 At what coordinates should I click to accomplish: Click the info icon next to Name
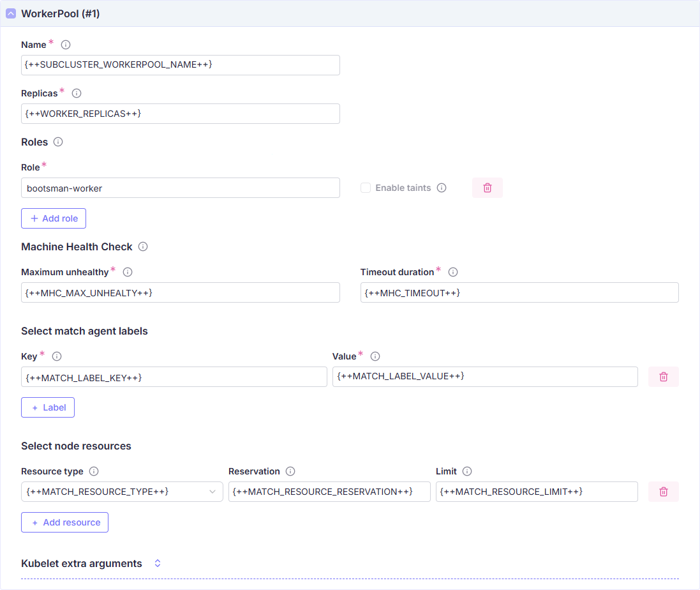pos(65,45)
